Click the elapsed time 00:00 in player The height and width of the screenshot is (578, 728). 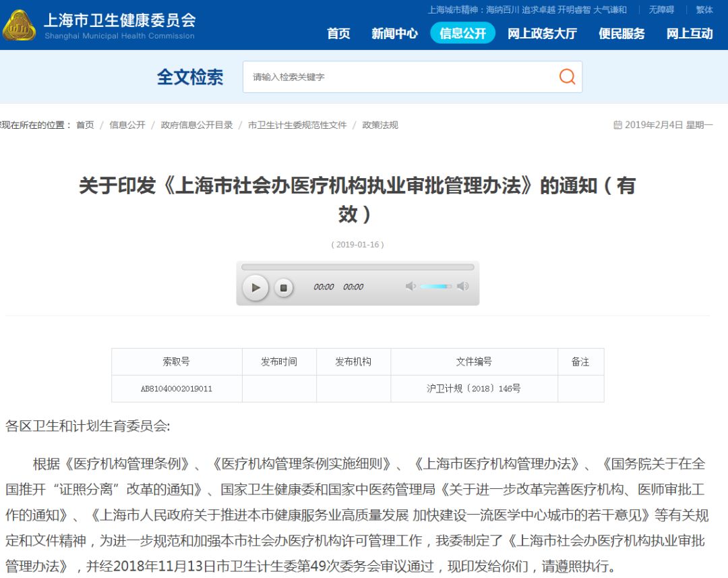coord(324,287)
